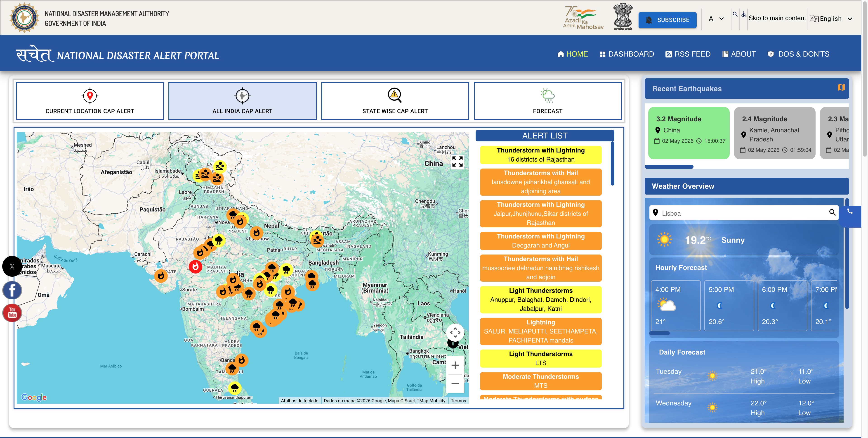Click flood marker near Meghalaya
Screen dimensions: 868x438
[317, 241]
